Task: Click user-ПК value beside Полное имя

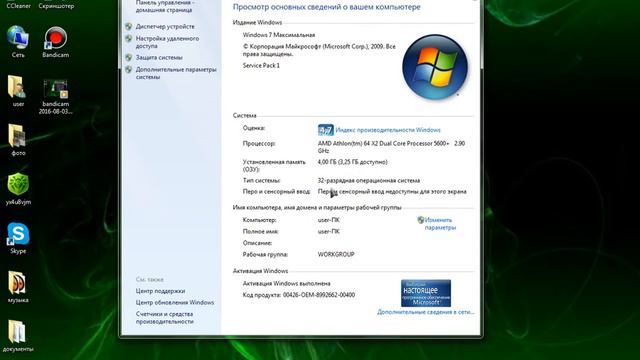Action: (329, 231)
